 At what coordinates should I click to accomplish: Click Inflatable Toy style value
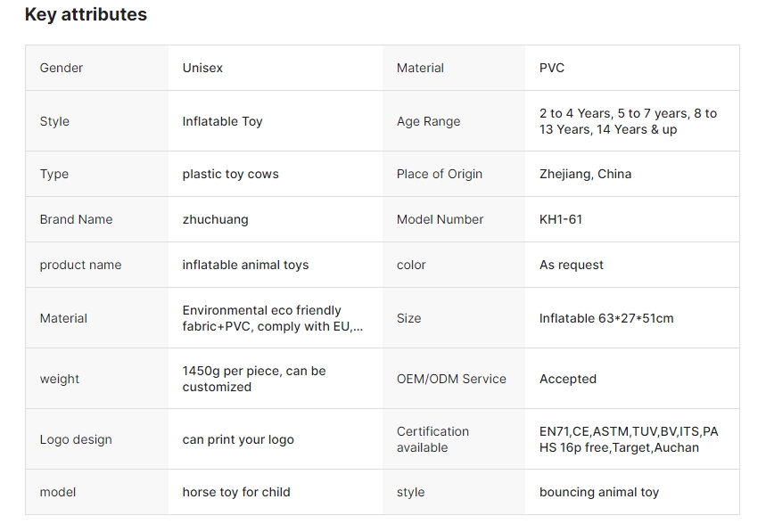click(x=222, y=121)
